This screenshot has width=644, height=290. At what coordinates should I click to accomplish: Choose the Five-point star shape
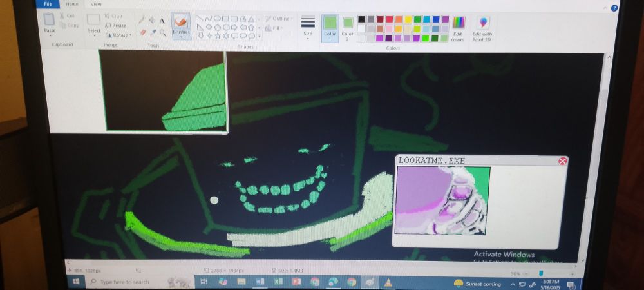218,35
